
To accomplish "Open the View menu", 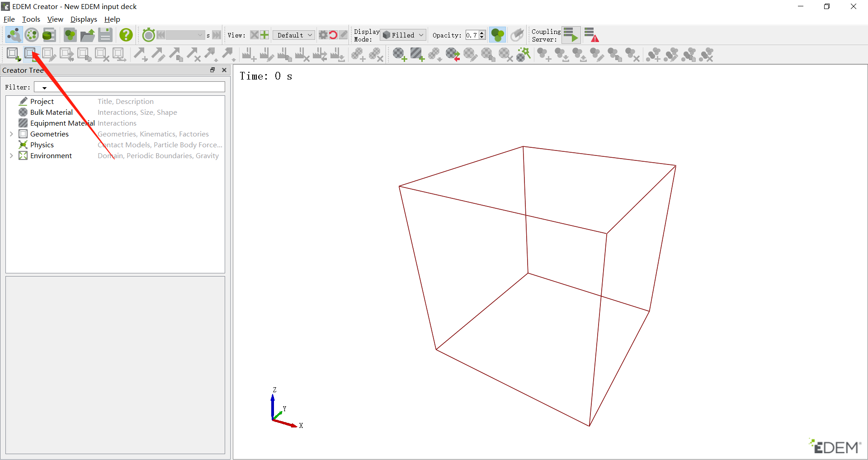I will click(x=55, y=19).
